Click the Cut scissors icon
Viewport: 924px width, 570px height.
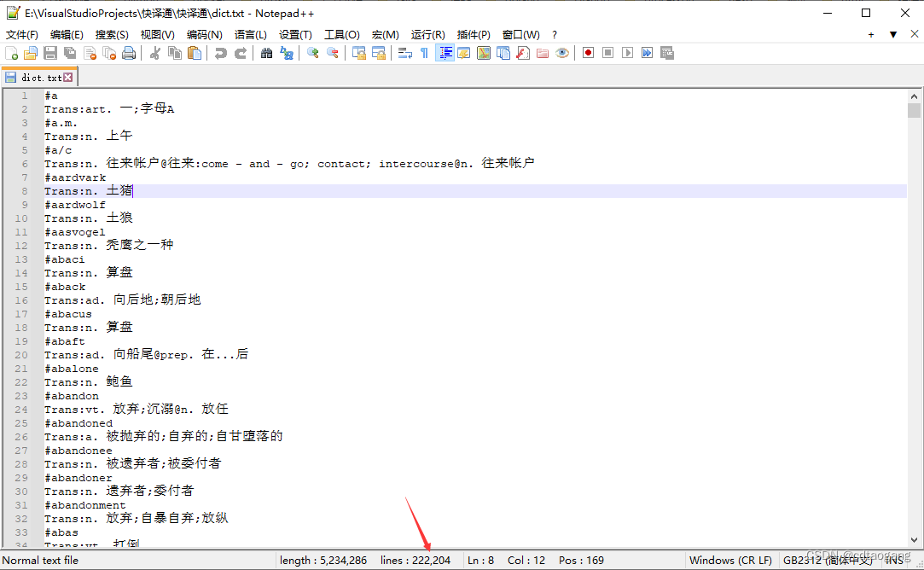[155, 53]
